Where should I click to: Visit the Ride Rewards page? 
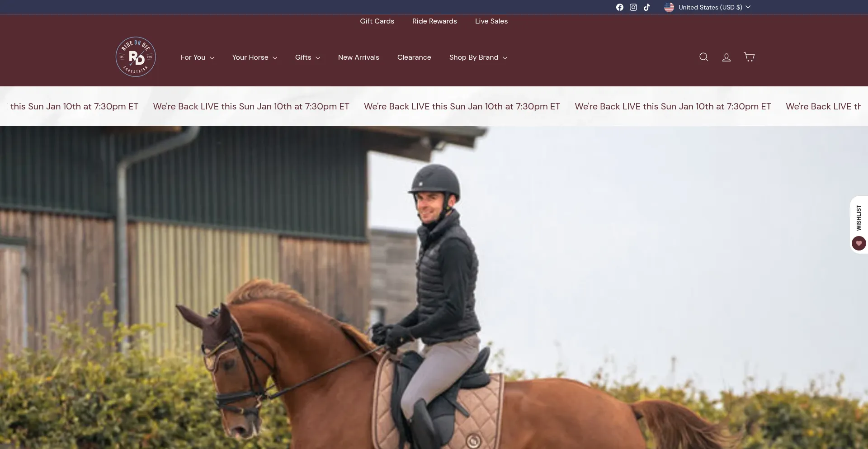(434, 21)
